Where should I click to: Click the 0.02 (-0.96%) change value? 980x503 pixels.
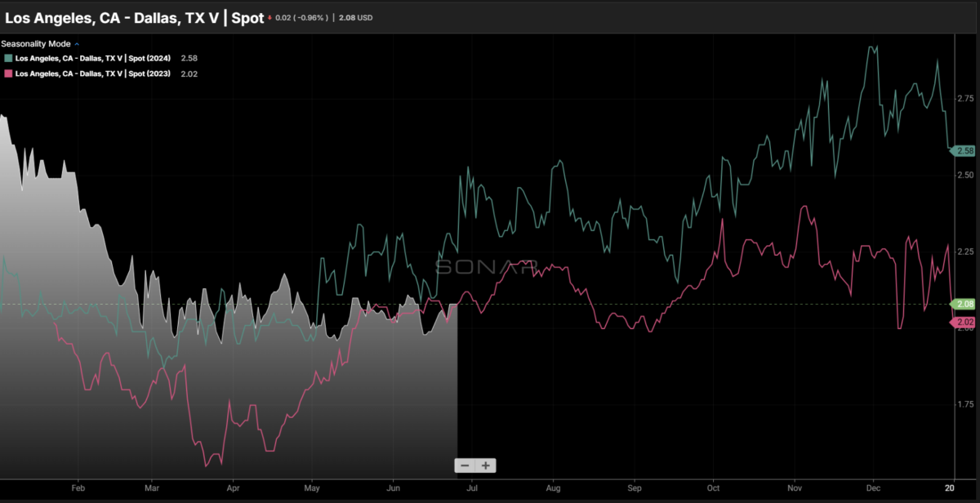302,17
